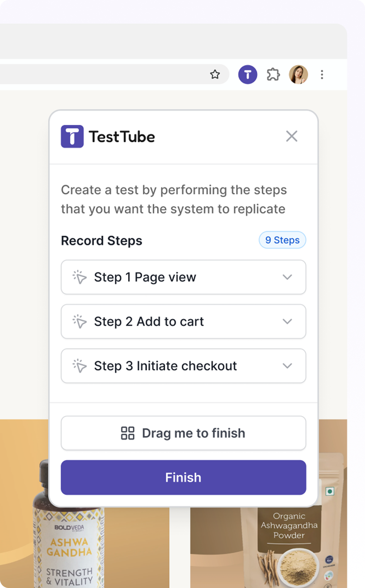Click the bookmark star icon in address bar

coord(215,74)
